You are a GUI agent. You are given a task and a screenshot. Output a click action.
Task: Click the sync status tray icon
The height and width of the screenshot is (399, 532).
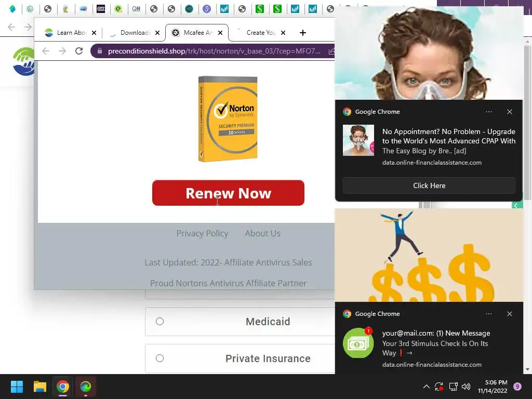click(439, 387)
